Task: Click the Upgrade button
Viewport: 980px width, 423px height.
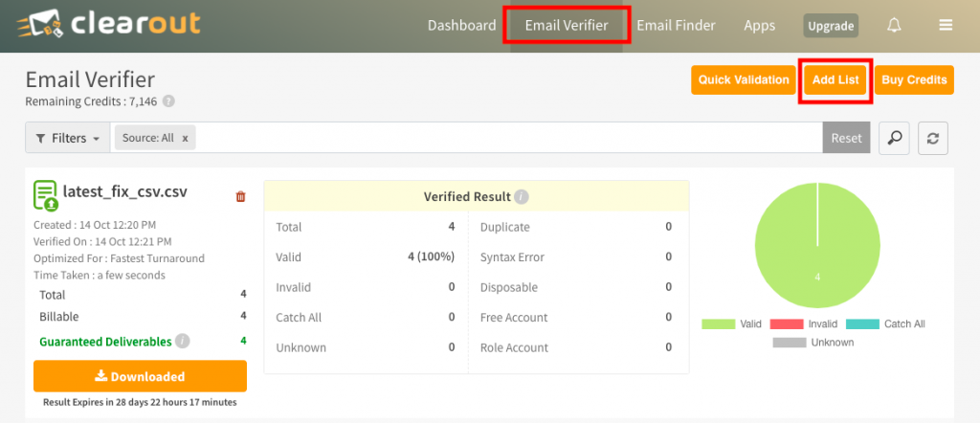Action: (831, 26)
